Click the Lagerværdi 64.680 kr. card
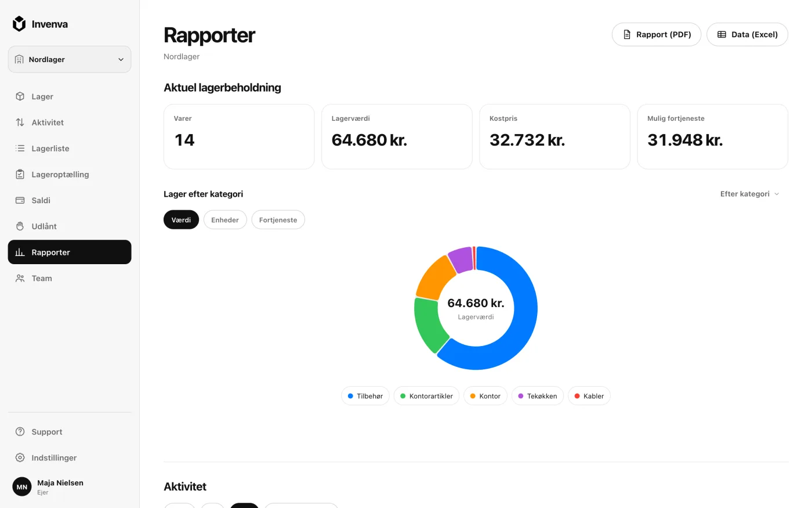 (397, 136)
